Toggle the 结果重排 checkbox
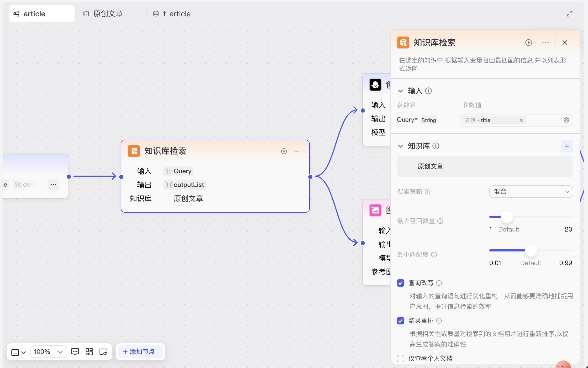 401,321
